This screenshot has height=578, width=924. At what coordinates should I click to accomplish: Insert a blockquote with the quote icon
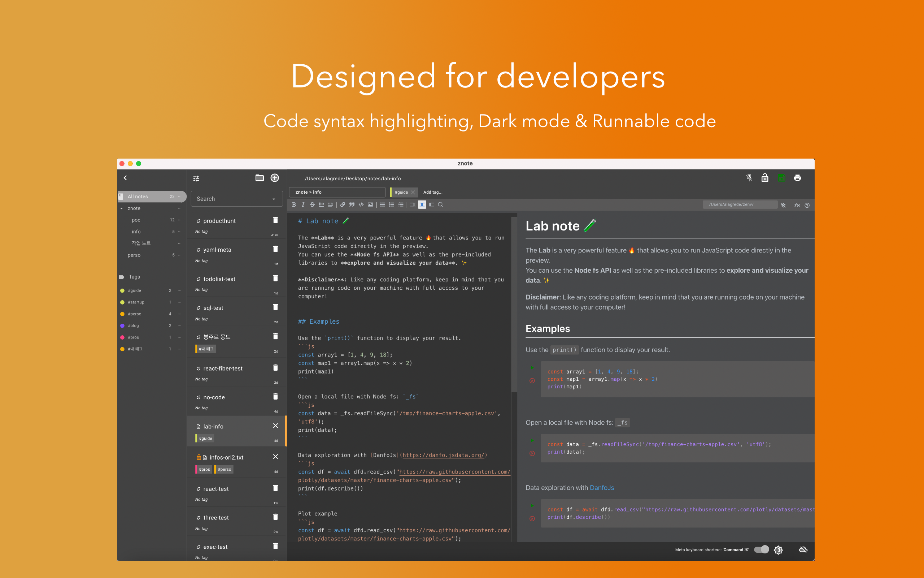click(352, 204)
